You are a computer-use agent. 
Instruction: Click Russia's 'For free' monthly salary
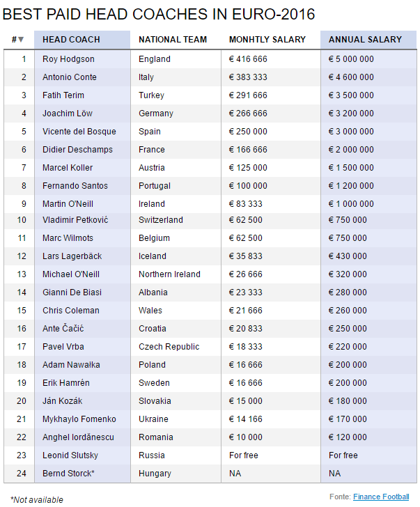point(244,455)
